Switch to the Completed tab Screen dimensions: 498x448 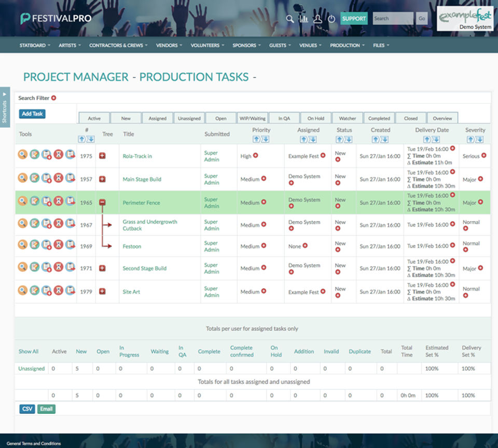click(x=379, y=118)
